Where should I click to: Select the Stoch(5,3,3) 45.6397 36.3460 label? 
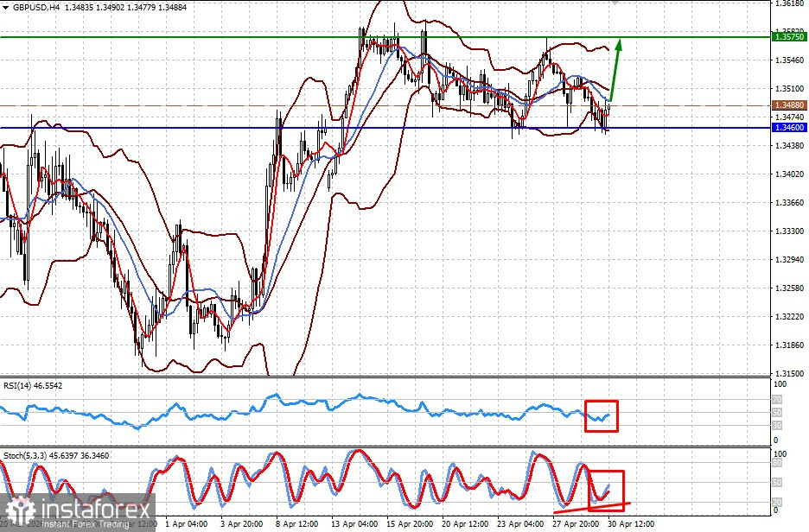pos(56,456)
